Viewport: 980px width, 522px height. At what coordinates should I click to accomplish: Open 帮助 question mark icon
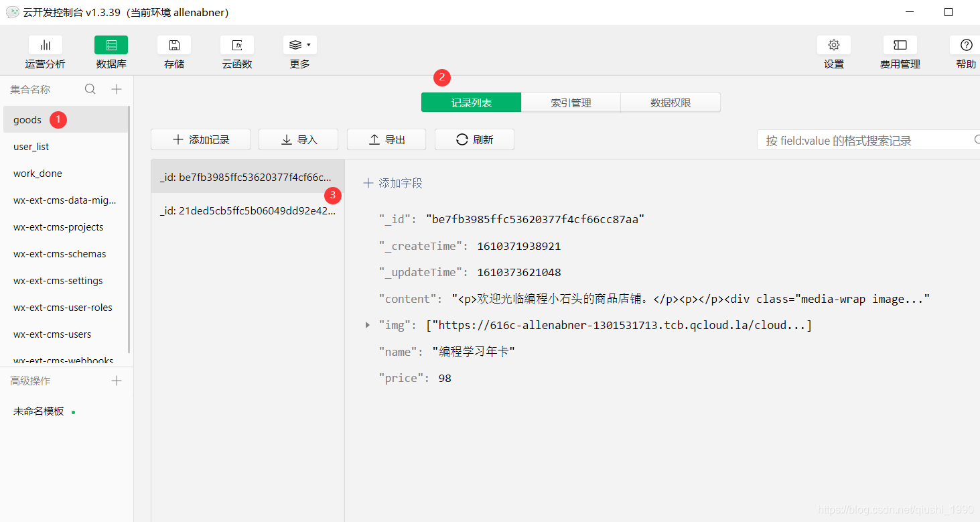966,46
